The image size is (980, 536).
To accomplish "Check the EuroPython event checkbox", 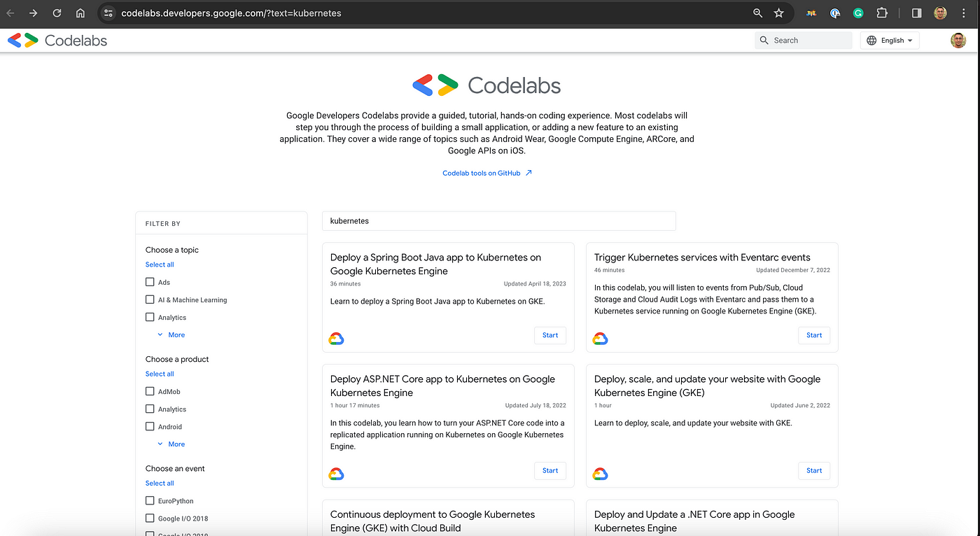I will (x=150, y=500).
